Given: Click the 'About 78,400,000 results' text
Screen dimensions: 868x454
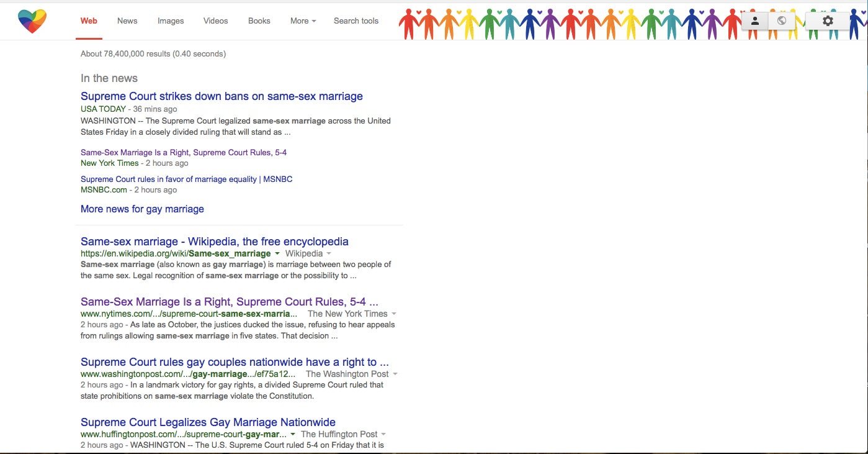Looking at the screenshot, I should click(x=153, y=54).
